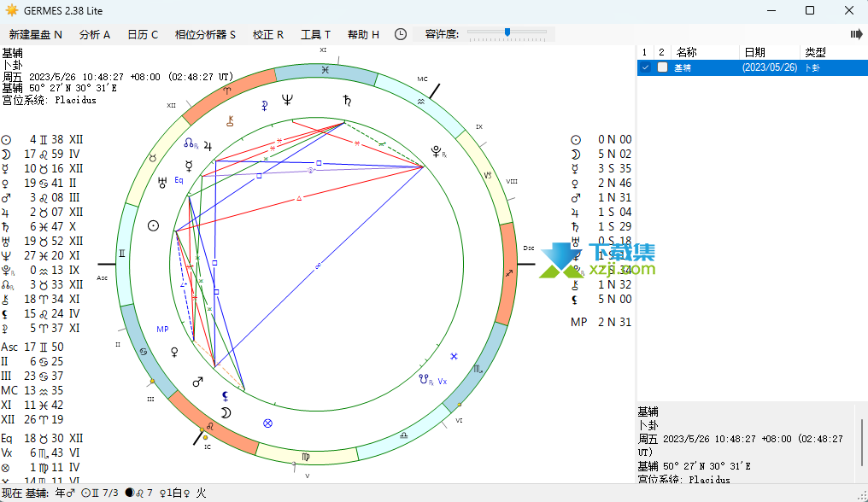Click the Leo sign on the zodiac ring
The height and width of the screenshot is (502, 868).
[x=210, y=426]
